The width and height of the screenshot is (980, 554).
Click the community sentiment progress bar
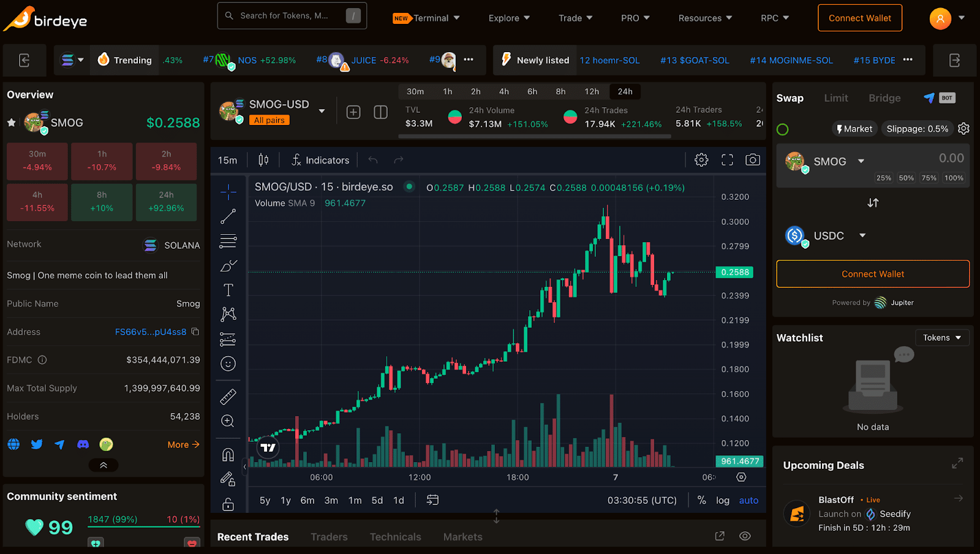[143, 526]
